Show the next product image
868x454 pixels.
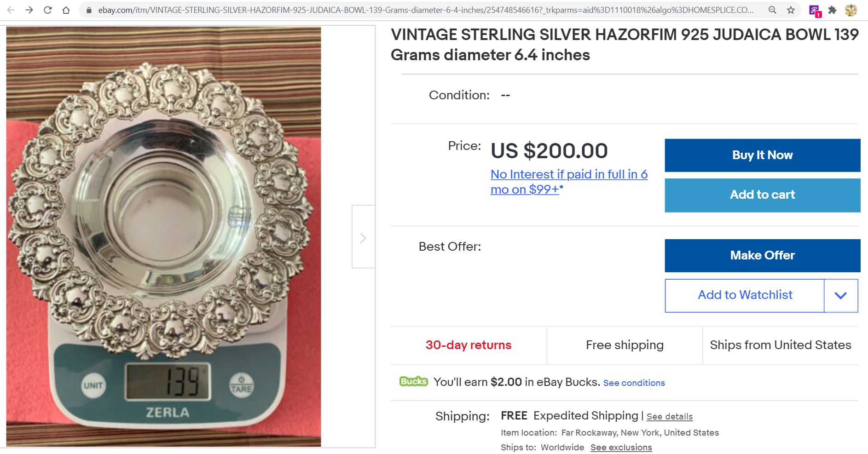click(363, 237)
